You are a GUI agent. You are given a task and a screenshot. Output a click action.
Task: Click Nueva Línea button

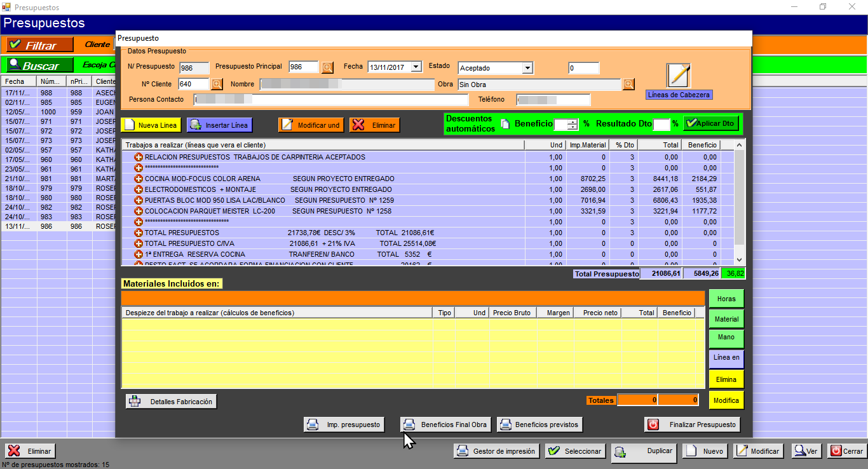coord(150,125)
